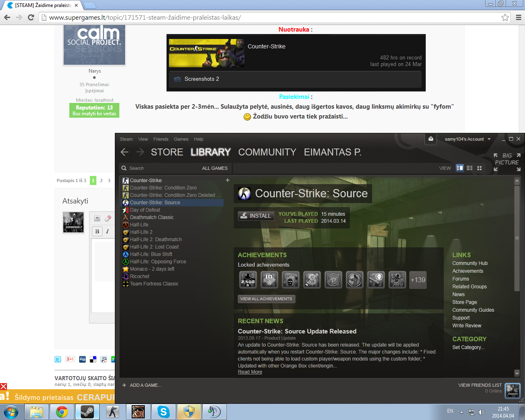Open Steam from Windows taskbar

click(x=87, y=412)
